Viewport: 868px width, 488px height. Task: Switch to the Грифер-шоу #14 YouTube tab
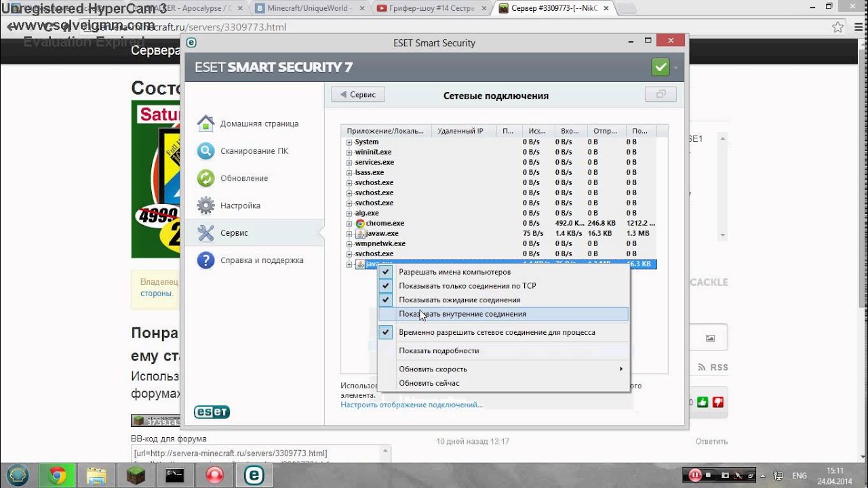pos(431,9)
